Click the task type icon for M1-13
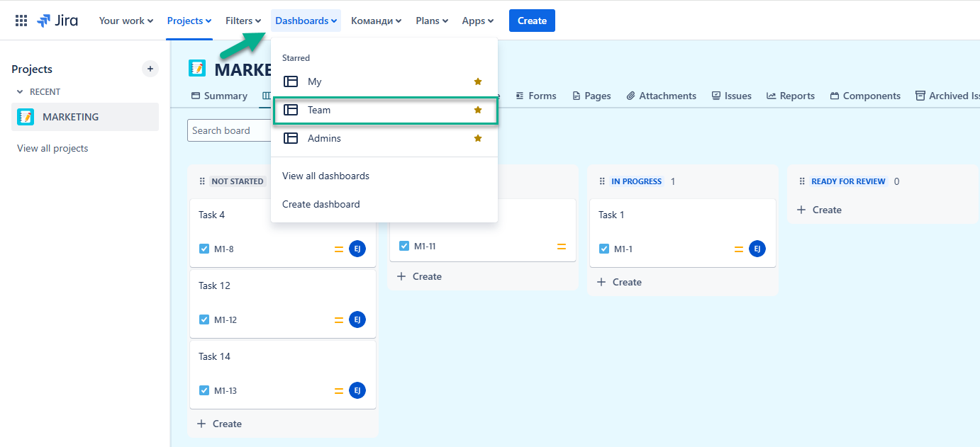This screenshot has height=447, width=980. pyautogui.click(x=204, y=390)
